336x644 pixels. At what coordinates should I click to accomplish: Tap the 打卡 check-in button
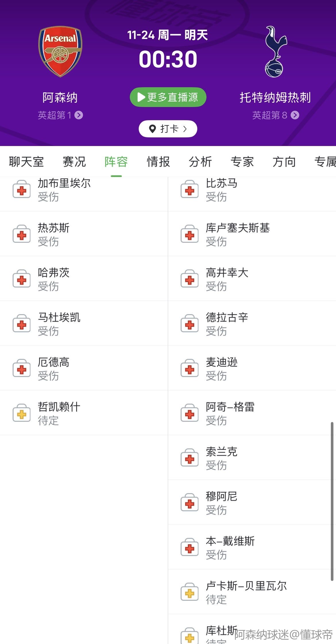click(x=168, y=129)
